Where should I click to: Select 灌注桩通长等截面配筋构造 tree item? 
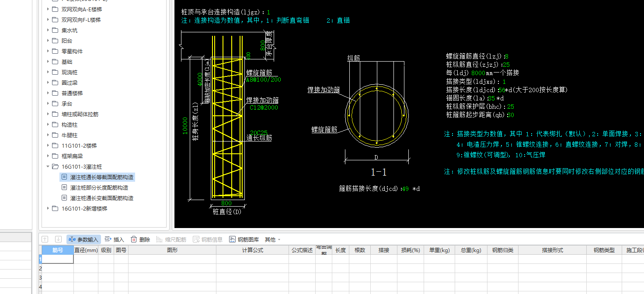pyautogui.click(x=102, y=177)
